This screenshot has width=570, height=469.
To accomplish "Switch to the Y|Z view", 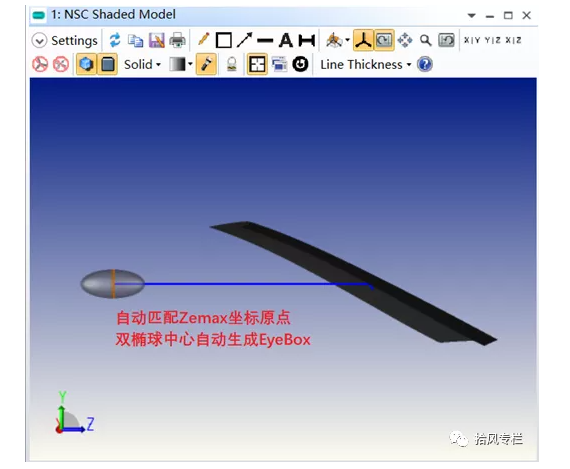I will [493, 40].
